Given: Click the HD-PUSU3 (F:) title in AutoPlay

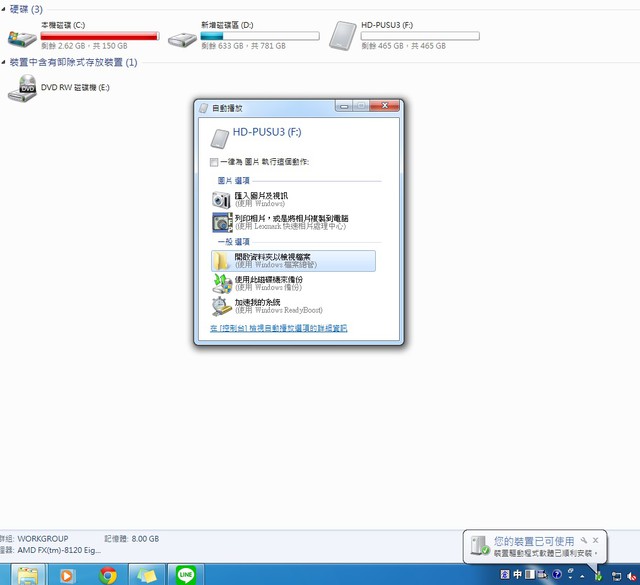Looking at the screenshot, I should [267, 132].
